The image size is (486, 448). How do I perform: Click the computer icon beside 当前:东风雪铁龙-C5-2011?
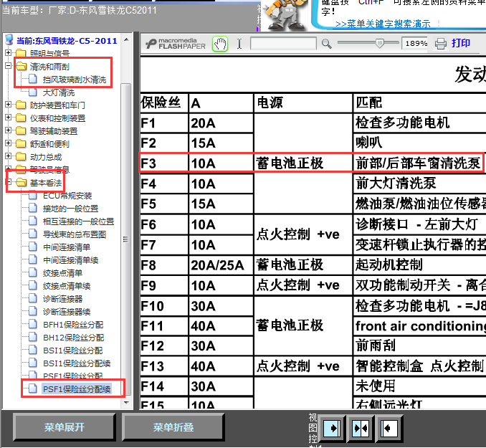coord(9,40)
